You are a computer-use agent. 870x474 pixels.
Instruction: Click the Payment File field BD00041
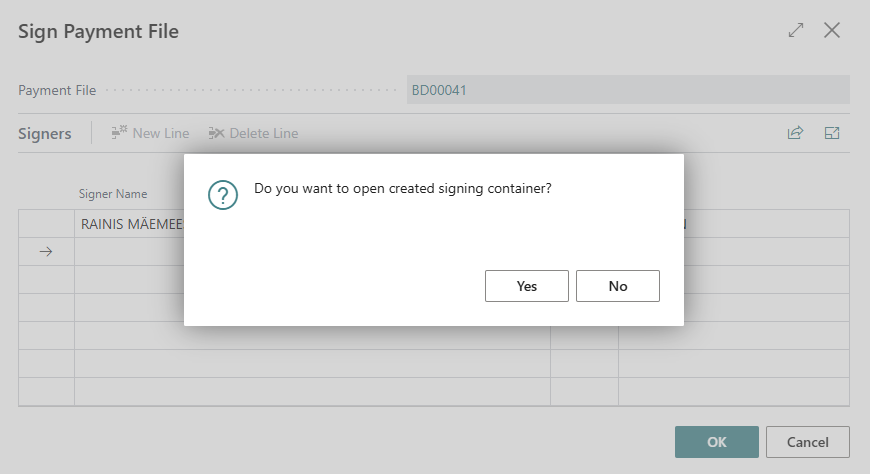(x=627, y=90)
